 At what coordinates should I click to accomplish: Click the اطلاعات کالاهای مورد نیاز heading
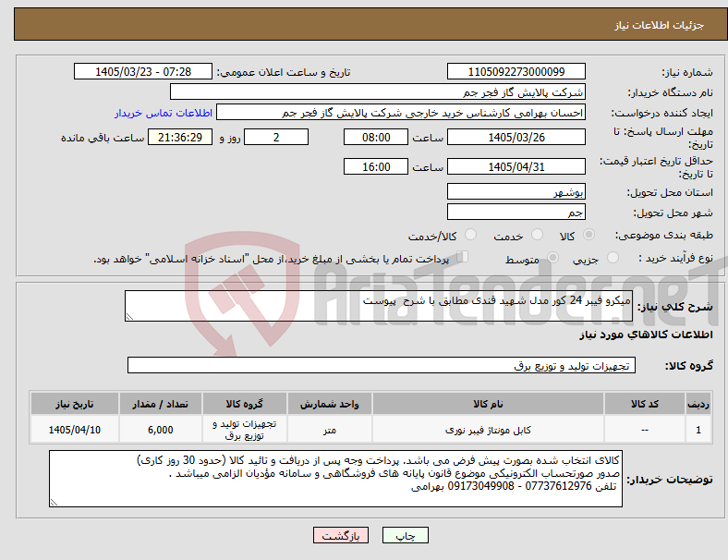click(646, 335)
